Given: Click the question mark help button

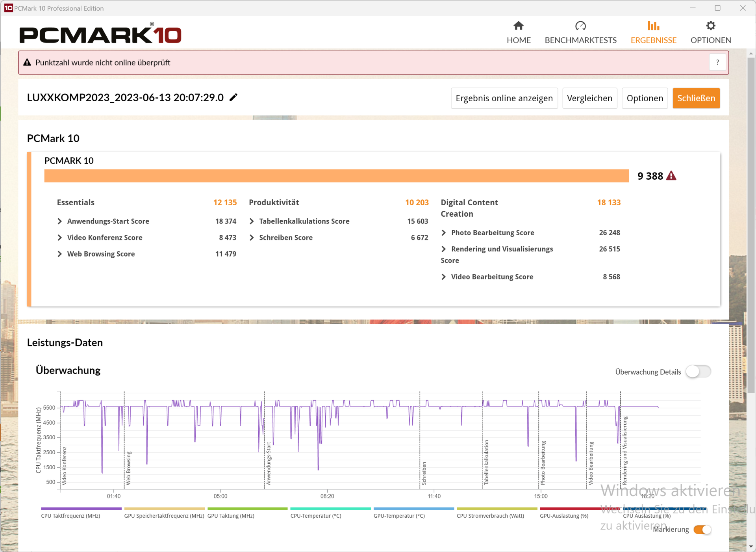Looking at the screenshot, I should 717,62.
